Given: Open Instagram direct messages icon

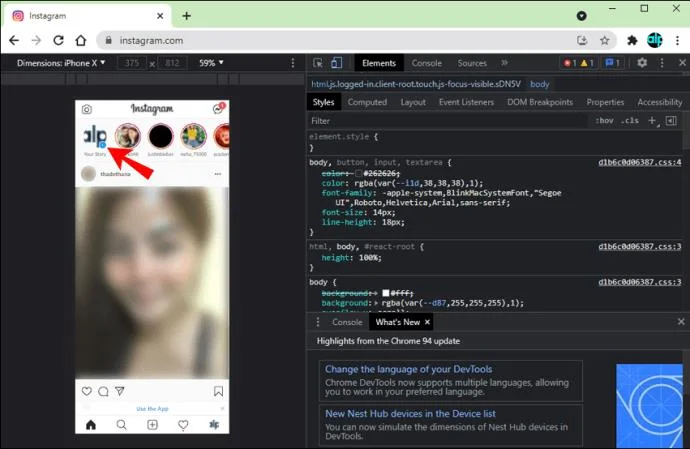Looking at the screenshot, I should (x=218, y=108).
